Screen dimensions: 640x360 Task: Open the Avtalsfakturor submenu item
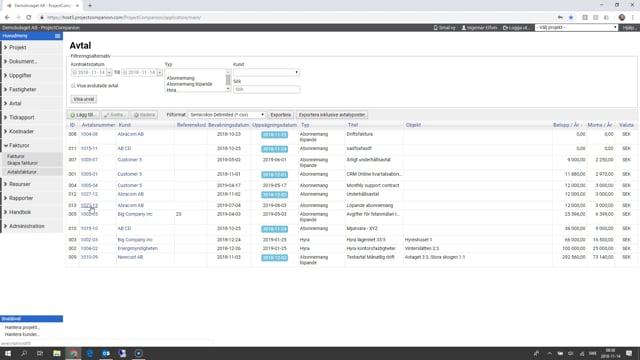pyautogui.click(x=22, y=172)
